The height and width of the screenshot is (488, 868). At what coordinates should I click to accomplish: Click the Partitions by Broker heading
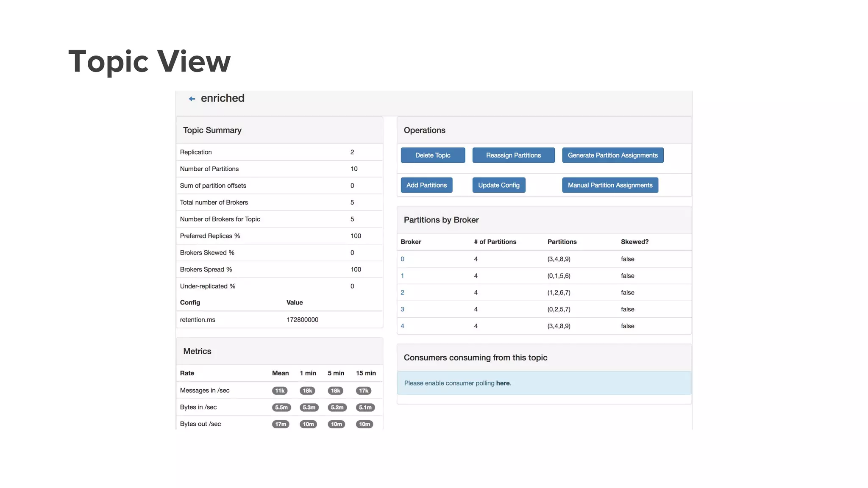(x=441, y=220)
